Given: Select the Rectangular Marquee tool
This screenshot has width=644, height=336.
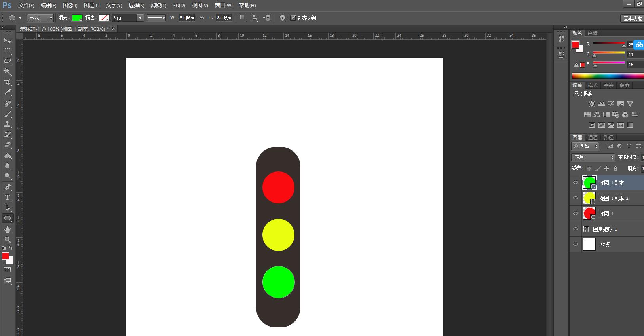Looking at the screenshot, I should [x=8, y=51].
